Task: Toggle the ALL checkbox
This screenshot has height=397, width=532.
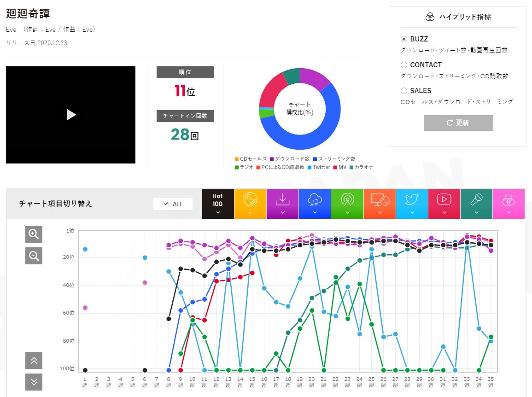Action: 166,204
